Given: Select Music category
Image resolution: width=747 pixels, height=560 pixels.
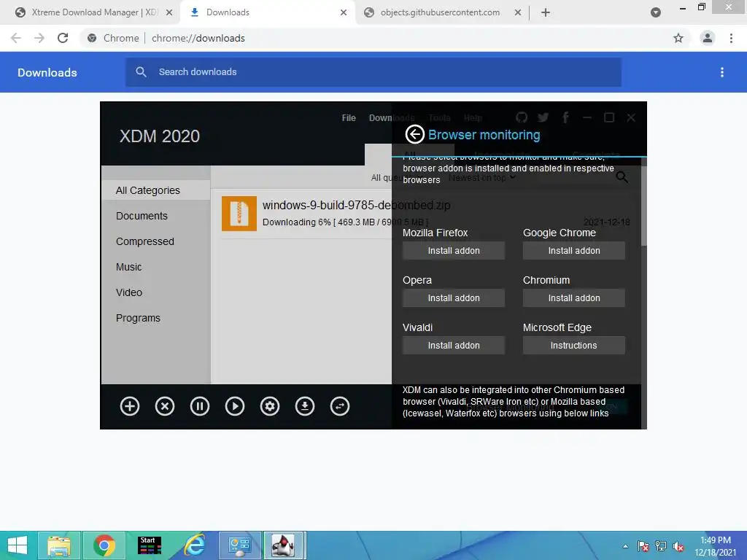Looking at the screenshot, I should coord(128,267).
